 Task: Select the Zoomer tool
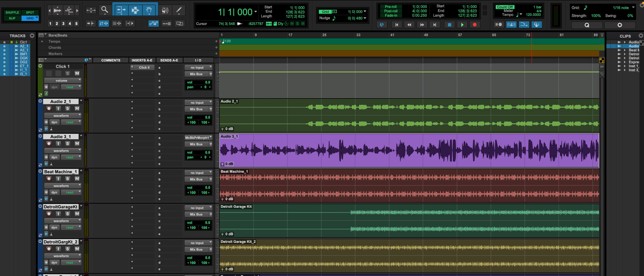(x=105, y=10)
